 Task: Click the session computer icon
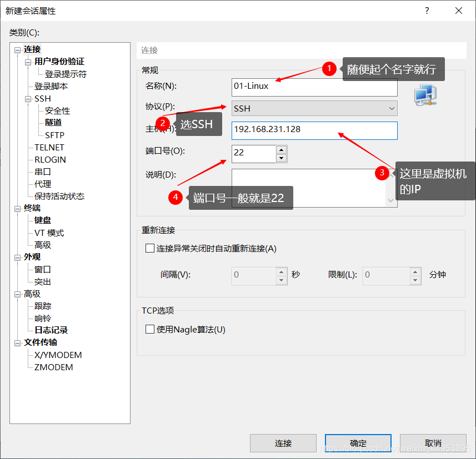[x=425, y=95]
